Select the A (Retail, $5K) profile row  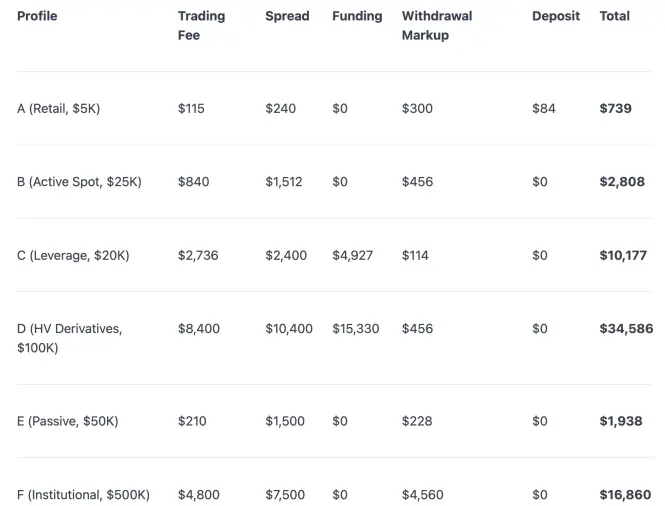point(334,109)
